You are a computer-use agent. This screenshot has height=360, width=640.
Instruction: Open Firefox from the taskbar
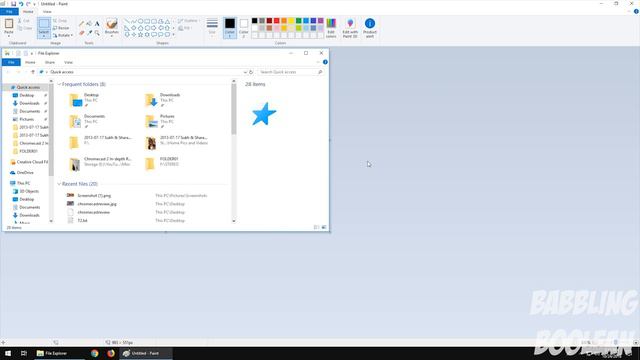111,353
